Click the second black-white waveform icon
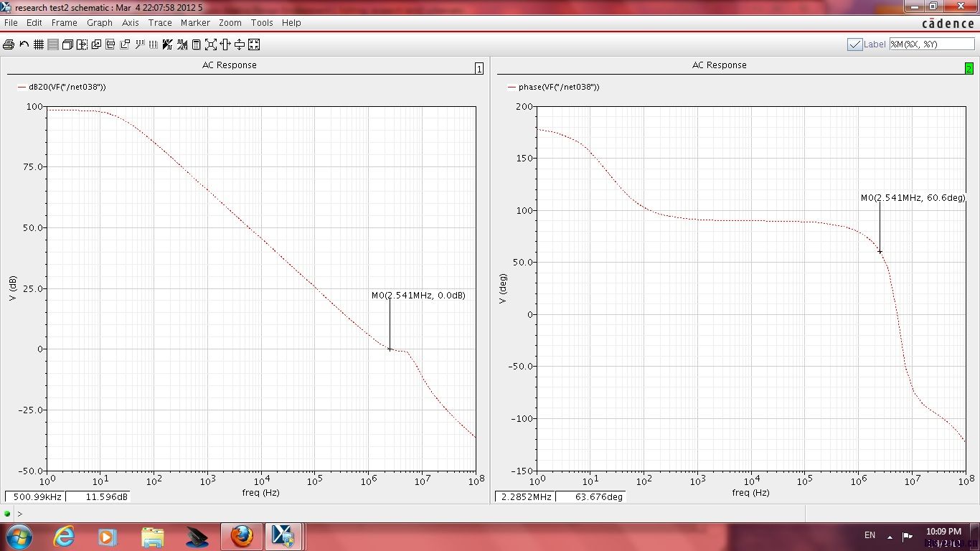980x551 pixels. pyautogui.click(x=182, y=44)
